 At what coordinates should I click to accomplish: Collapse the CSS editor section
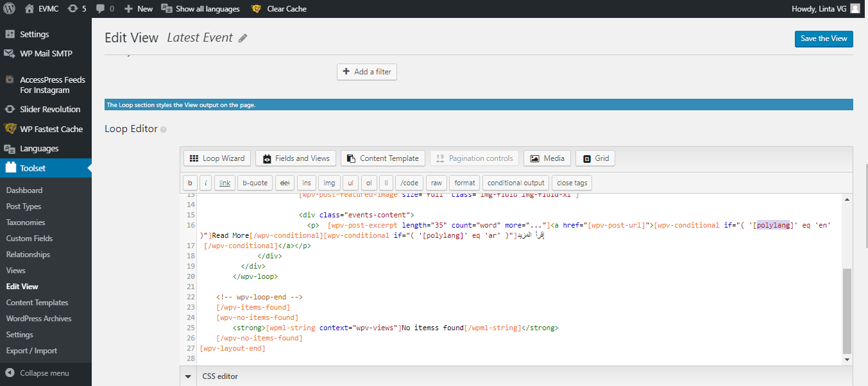click(187, 376)
